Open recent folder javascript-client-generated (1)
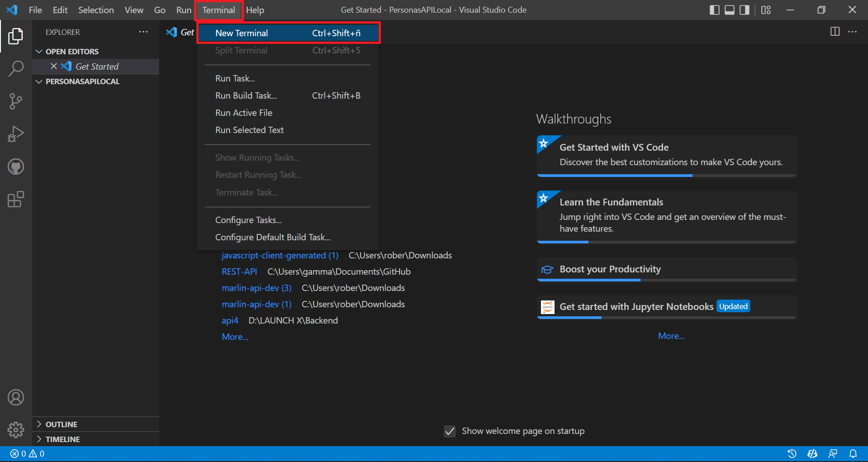Viewport: 868px width, 462px height. 280,255
